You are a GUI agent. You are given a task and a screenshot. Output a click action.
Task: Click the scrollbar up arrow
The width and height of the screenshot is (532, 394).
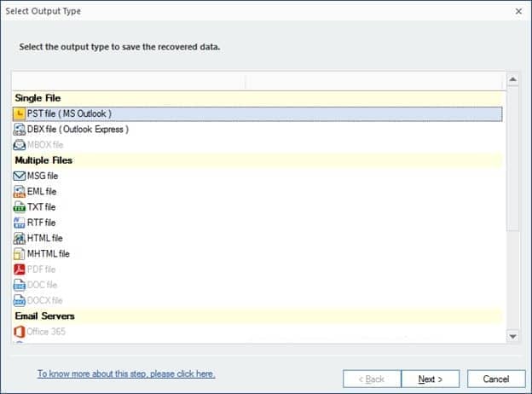click(x=512, y=79)
